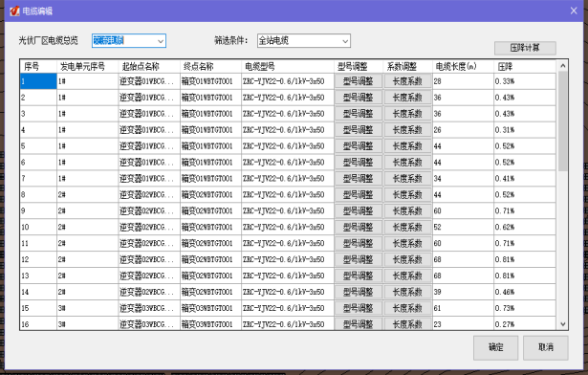
Task: Click 长度系数 button in row 1
Action: pyautogui.click(x=407, y=81)
